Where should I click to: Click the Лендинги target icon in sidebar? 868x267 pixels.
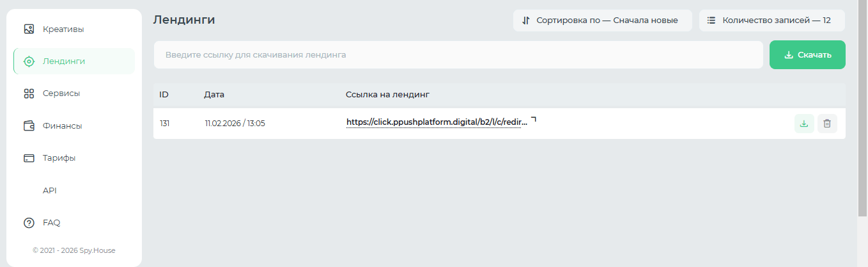pyautogui.click(x=29, y=61)
